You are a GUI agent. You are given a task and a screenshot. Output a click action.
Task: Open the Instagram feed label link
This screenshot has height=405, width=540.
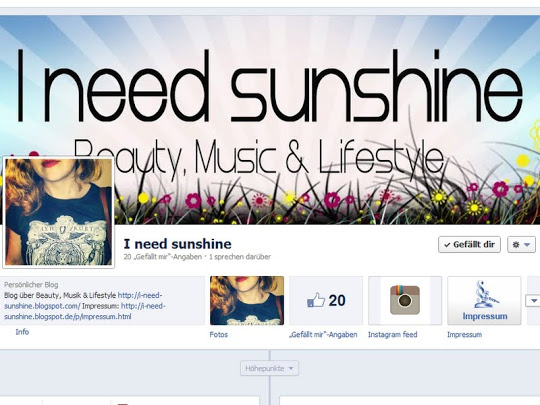coord(393,334)
